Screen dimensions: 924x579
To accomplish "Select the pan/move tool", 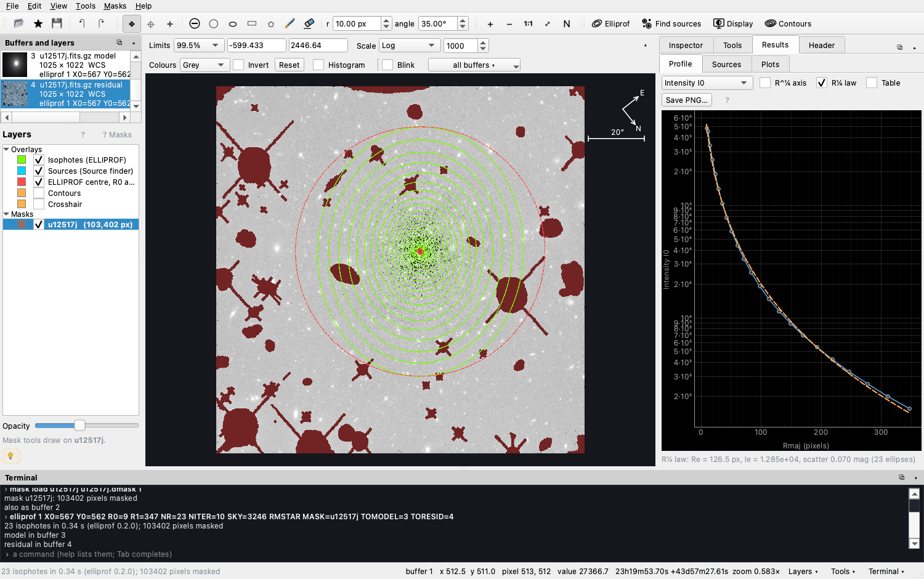I will coord(132,24).
